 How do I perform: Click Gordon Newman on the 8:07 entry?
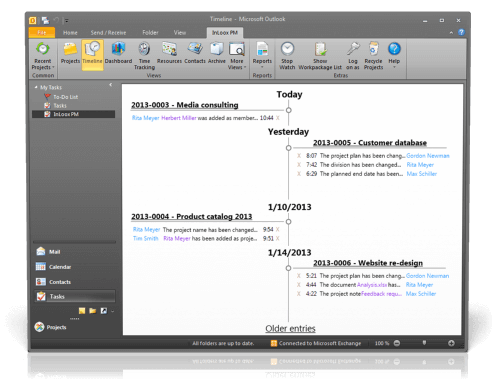[428, 156]
